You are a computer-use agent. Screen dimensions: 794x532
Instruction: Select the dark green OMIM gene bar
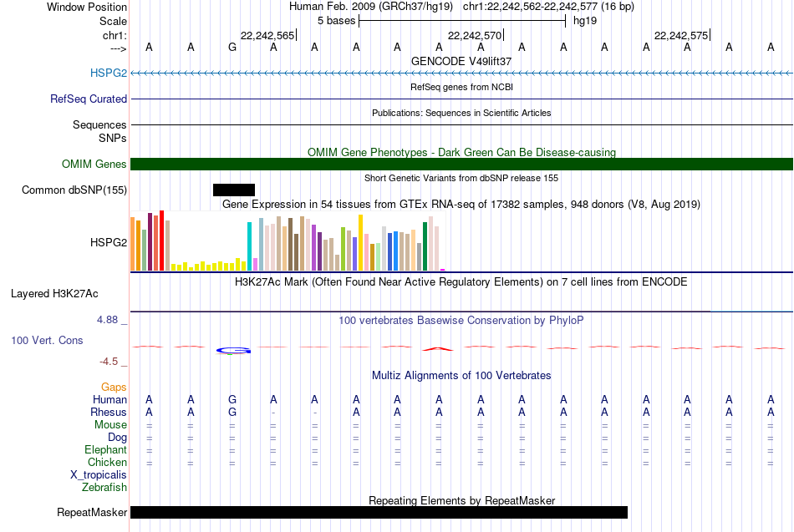[x=461, y=164]
